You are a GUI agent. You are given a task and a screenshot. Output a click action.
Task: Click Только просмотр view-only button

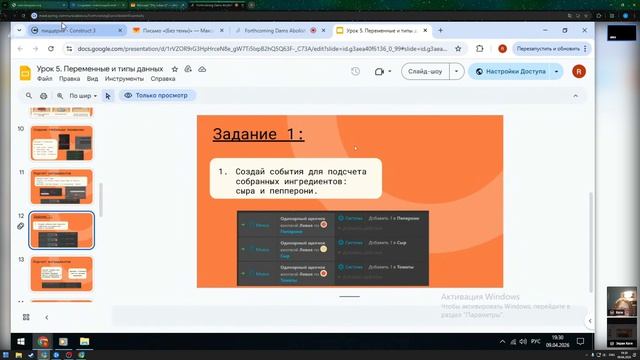tap(157, 96)
